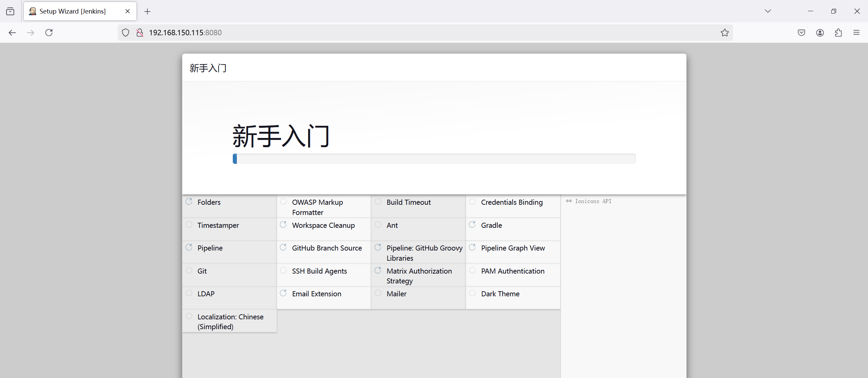Click the Build Timeout plugin label

(x=409, y=202)
